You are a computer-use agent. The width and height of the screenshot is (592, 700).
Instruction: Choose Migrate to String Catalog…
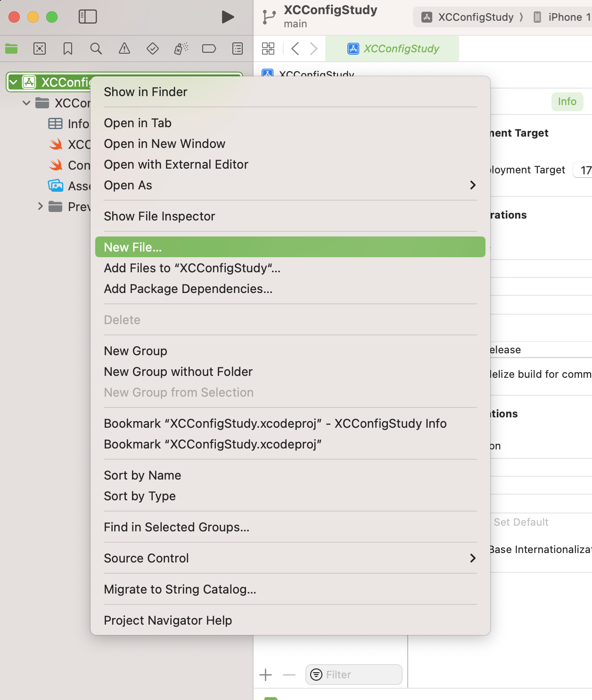[290, 589]
